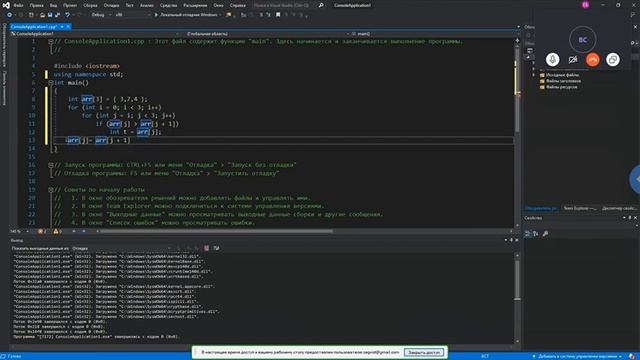Viewport: 640px width, 360px height.
Task: Toggle word wrap icon in Output panel
Action: coord(216,248)
